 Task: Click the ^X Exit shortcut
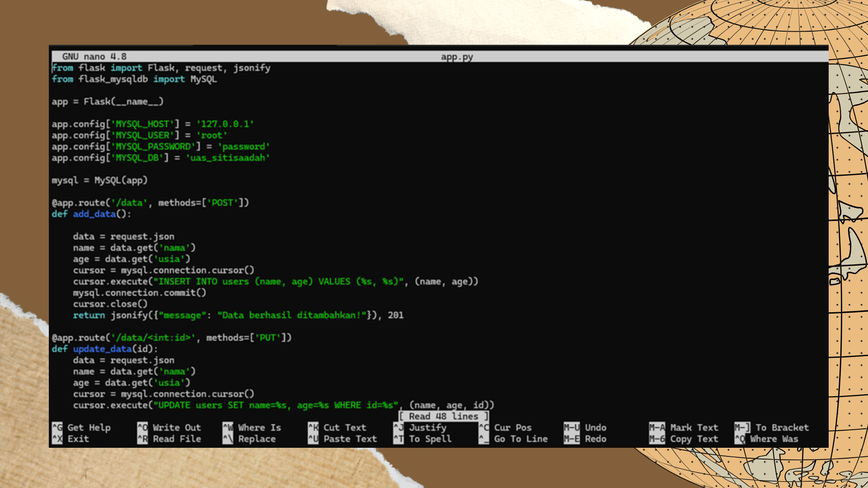coord(71,439)
